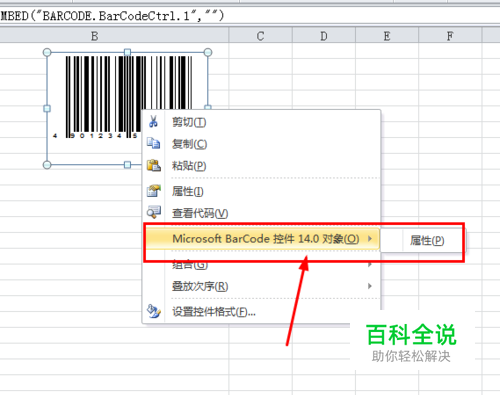The width and height of the screenshot is (500, 395).
Task: Open 叠放次序(R) menu entry
Action: click(262, 286)
